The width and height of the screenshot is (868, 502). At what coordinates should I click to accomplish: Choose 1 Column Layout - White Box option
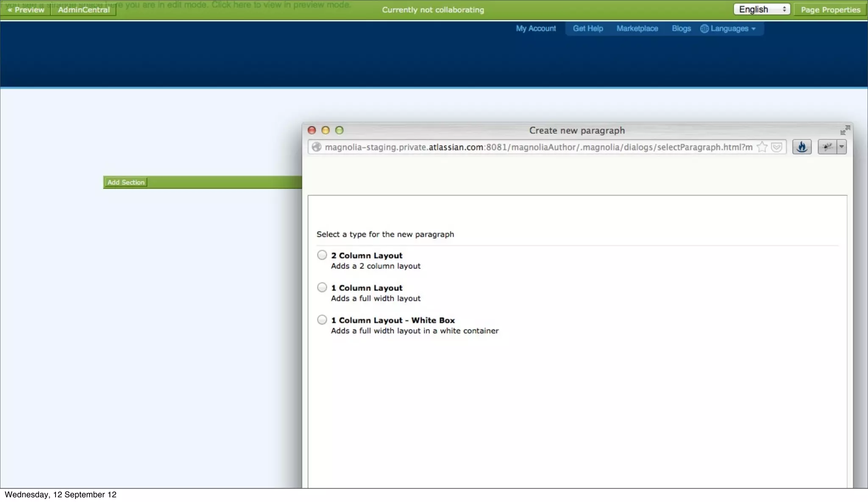pos(322,320)
